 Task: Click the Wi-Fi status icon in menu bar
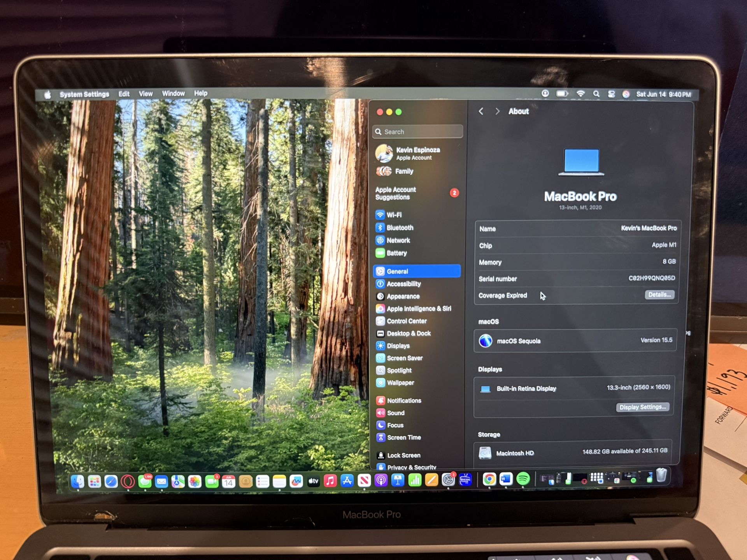pyautogui.click(x=580, y=94)
